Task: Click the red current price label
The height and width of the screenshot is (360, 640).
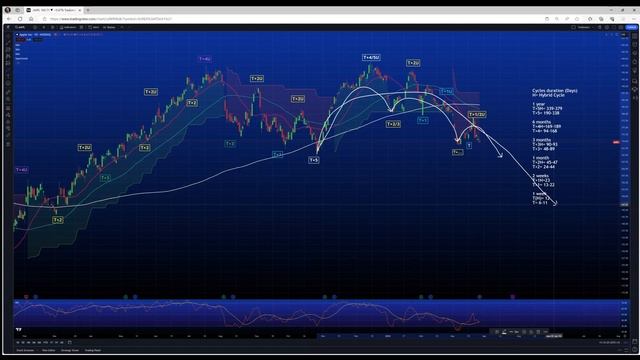Action: [x=616, y=142]
